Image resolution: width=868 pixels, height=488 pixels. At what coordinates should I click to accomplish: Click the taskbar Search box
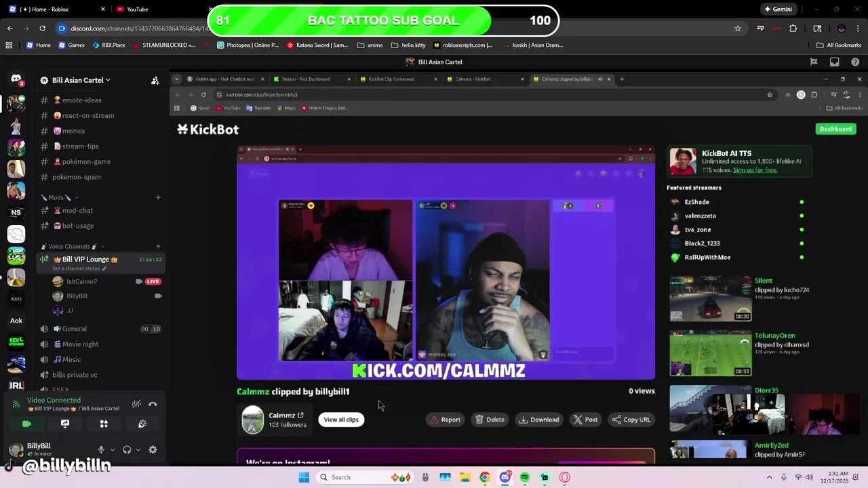click(363, 477)
